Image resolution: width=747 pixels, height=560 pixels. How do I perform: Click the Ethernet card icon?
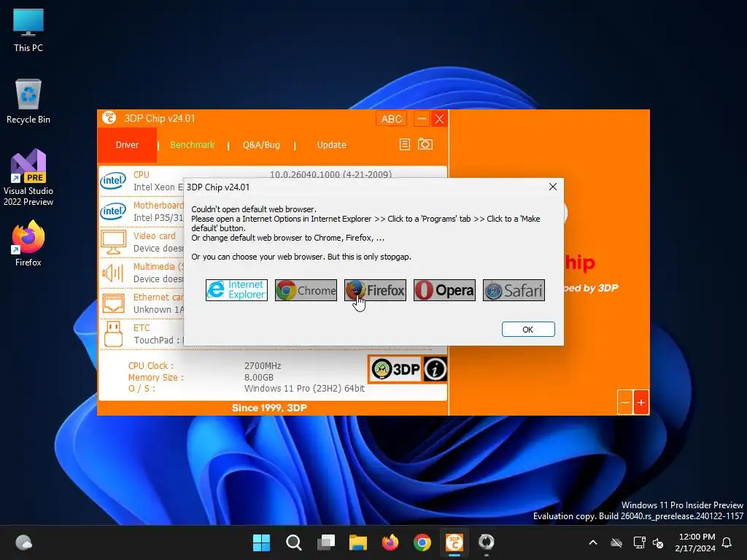click(x=113, y=303)
